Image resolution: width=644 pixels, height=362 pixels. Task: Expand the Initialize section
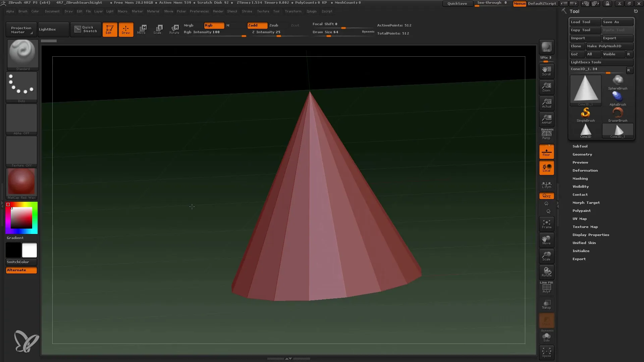pyautogui.click(x=581, y=251)
